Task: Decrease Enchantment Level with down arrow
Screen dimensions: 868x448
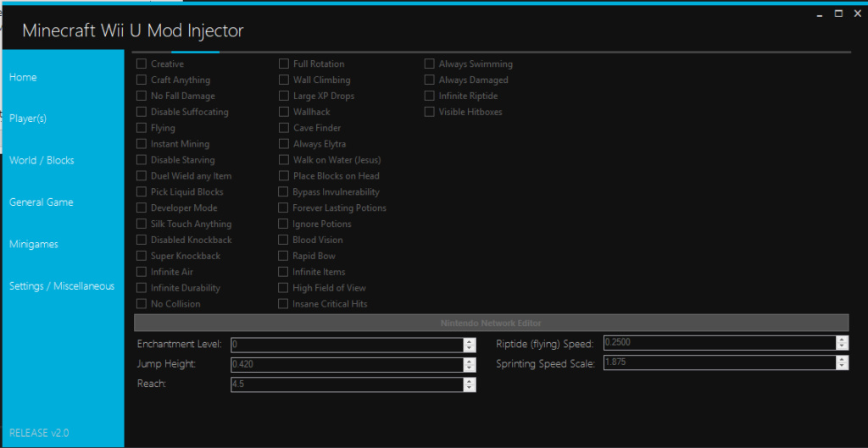Action: coord(470,349)
